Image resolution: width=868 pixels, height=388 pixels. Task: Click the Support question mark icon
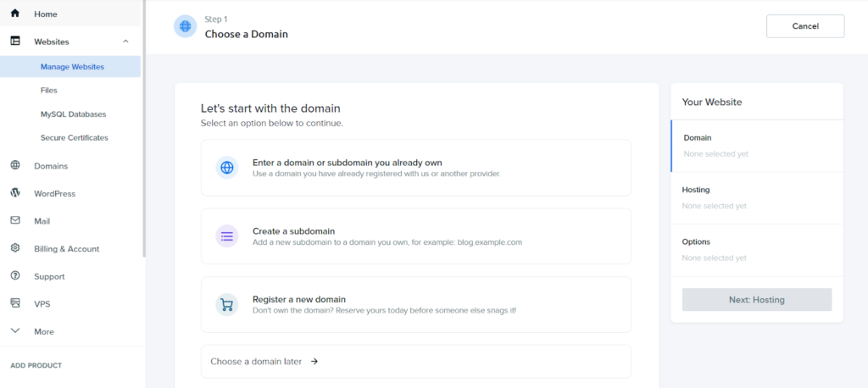[x=15, y=275]
